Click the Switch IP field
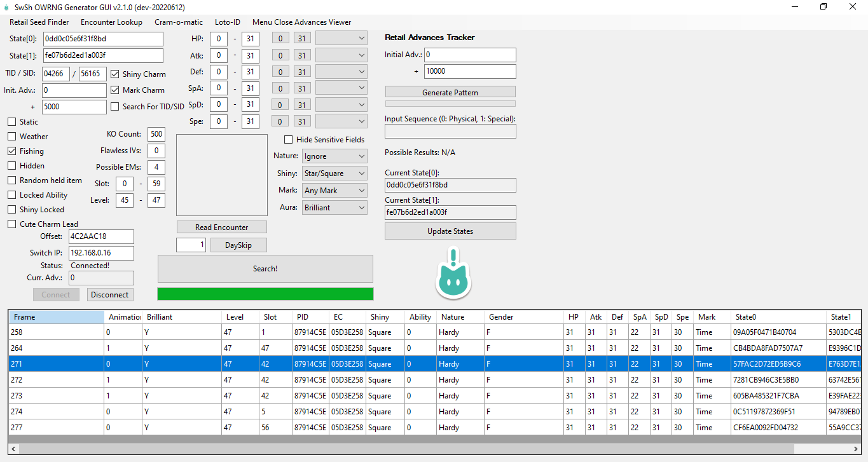 tap(101, 253)
